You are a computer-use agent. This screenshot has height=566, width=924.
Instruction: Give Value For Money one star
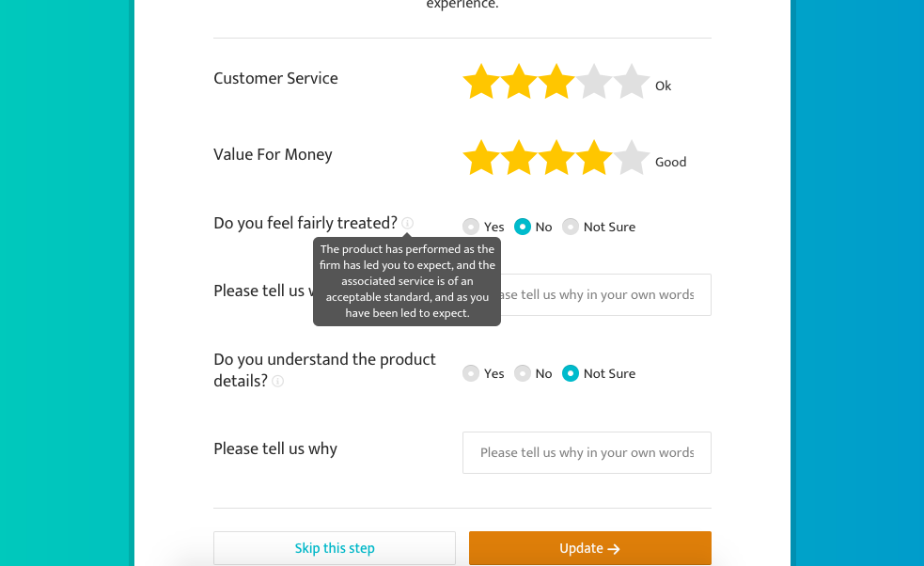click(x=481, y=157)
